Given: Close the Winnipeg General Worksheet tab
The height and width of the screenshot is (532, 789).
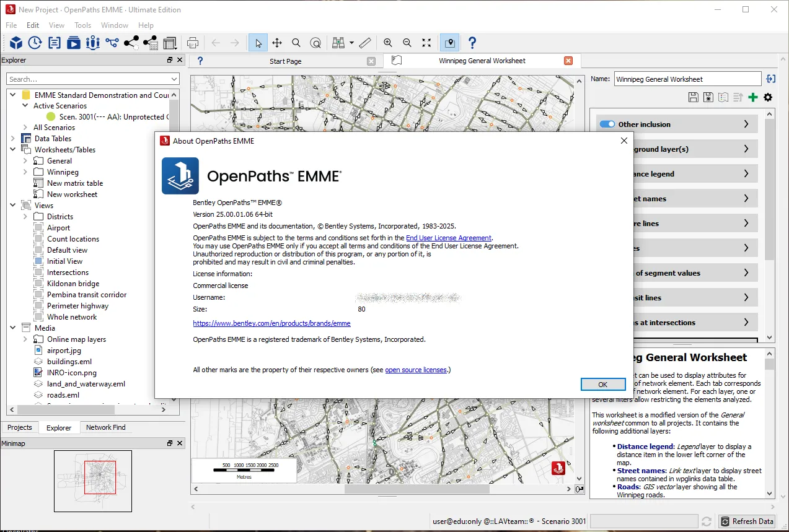Looking at the screenshot, I should tap(568, 61).
